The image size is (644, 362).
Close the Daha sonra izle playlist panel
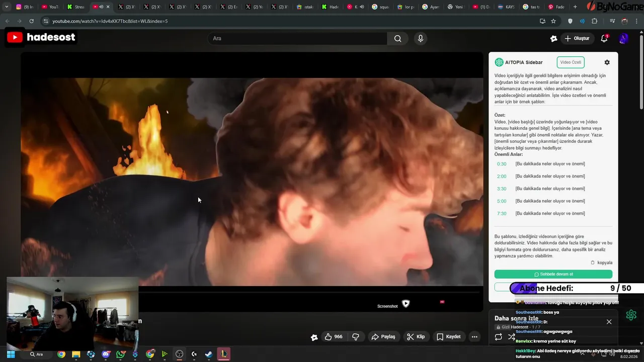[x=609, y=322]
